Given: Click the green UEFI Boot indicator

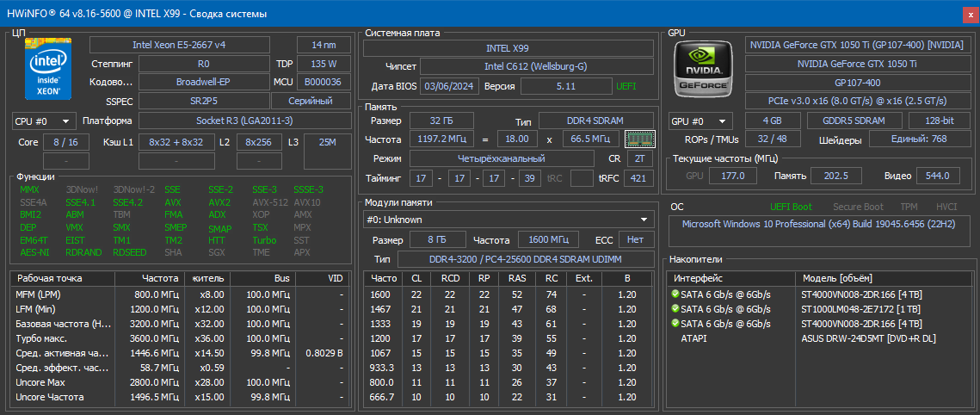Looking at the screenshot, I should coord(790,207).
